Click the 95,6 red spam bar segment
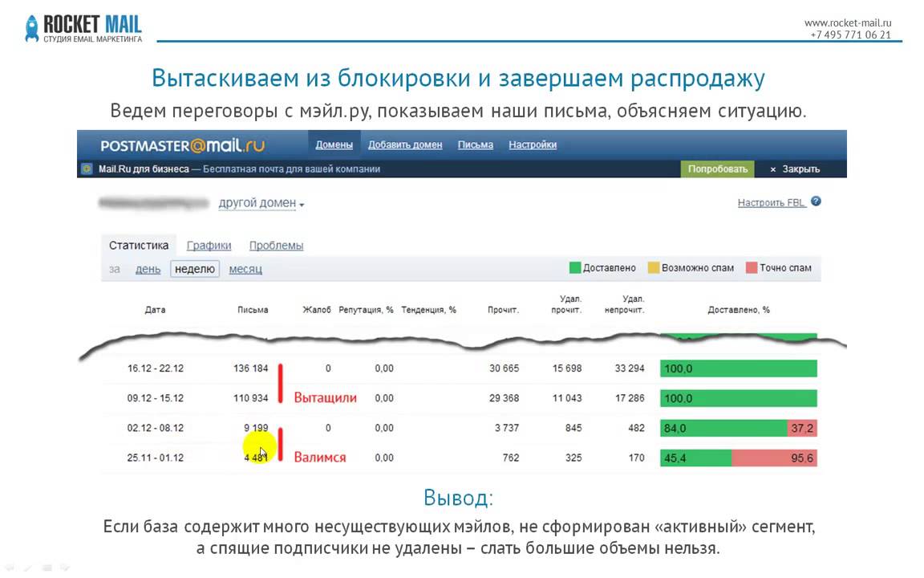The width and height of the screenshot is (924, 578). pyautogui.click(x=774, y=458)
